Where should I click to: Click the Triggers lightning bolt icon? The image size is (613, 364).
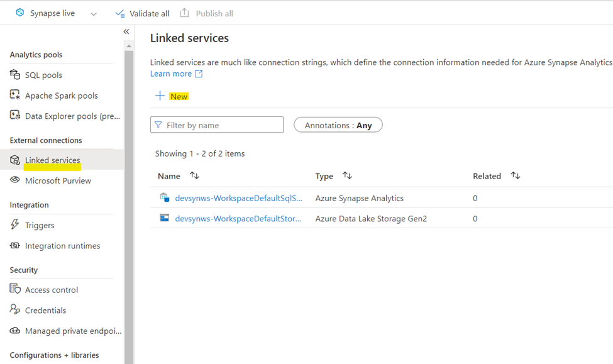tap(15, 225)
